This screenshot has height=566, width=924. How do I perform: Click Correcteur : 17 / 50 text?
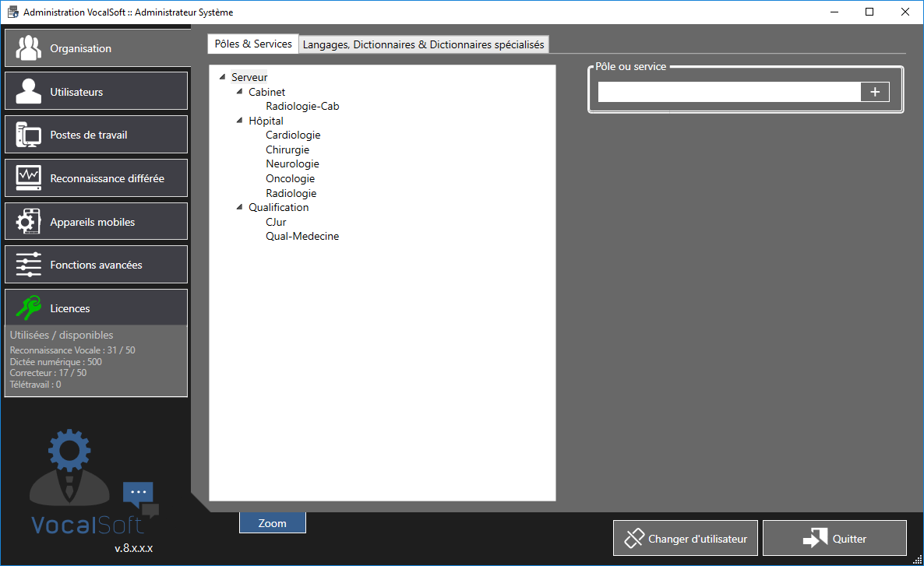[x=48, y=373]
